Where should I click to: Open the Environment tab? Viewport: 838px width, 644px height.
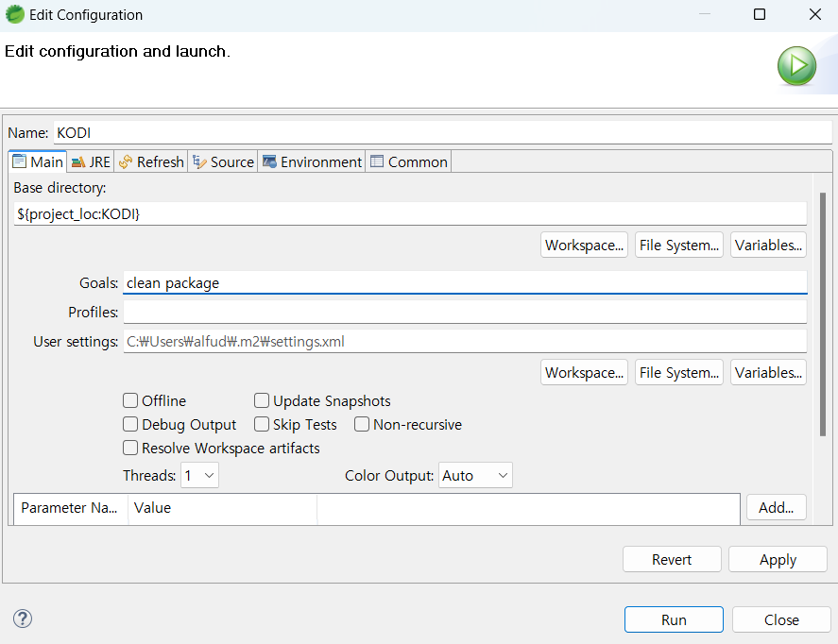coord(312,161)
